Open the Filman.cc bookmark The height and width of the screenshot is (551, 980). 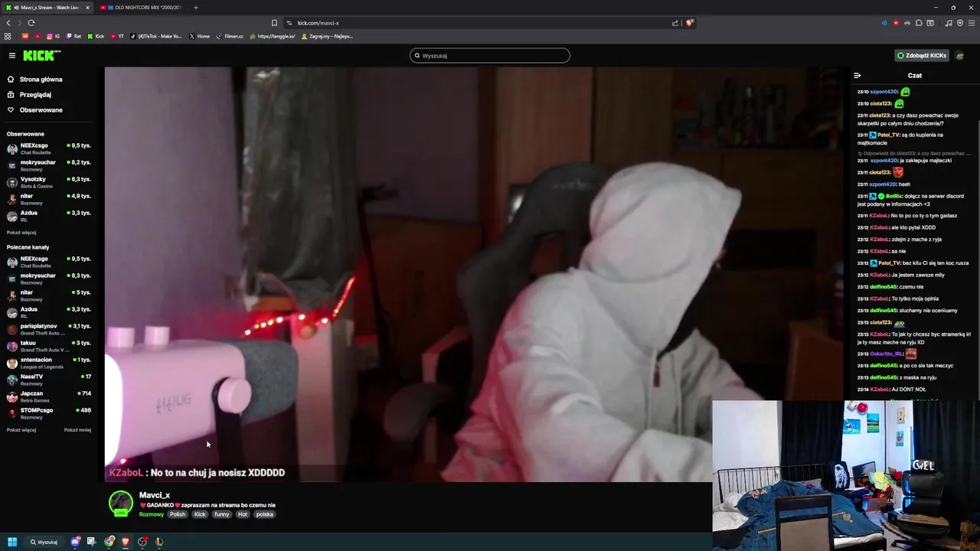pyautogui.click(x=230, y=36)
